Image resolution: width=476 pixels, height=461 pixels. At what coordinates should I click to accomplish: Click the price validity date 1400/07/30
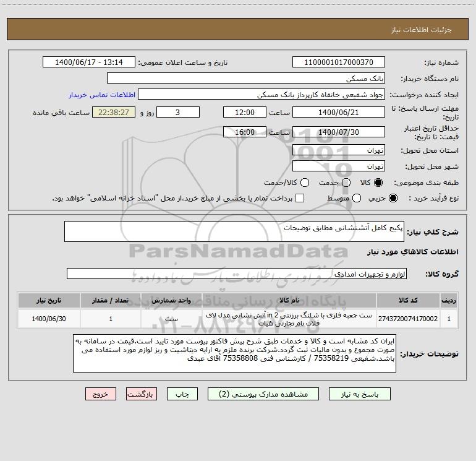tap(339, 132)
